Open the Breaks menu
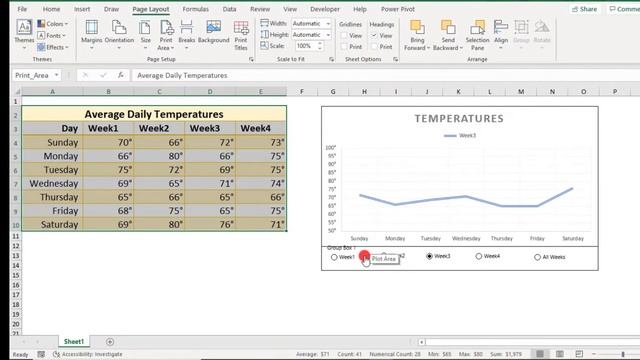640x360 pixels. pyautogui.click(x=187, y=35)
